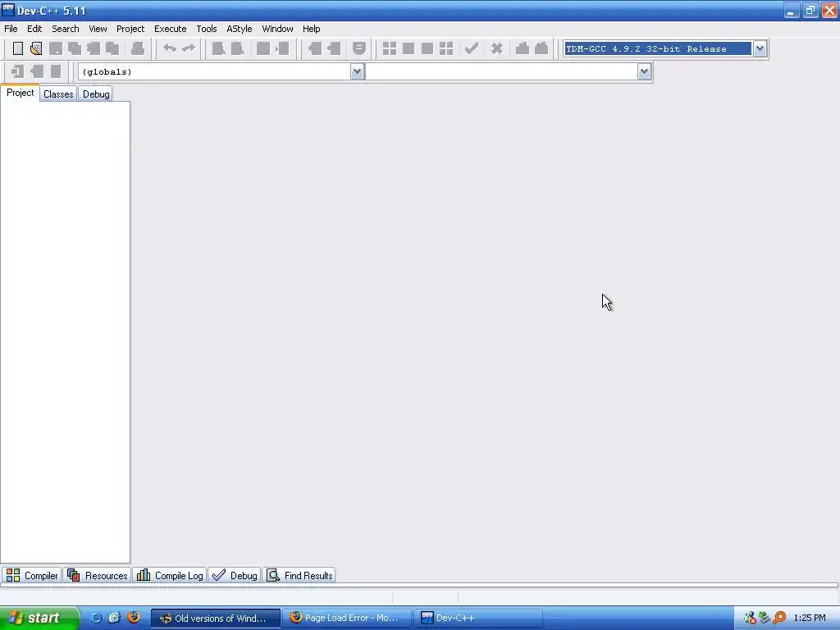Click the Close All toolbar icon
The height and width of the screenshot is (630, 840).
point(112,48)
